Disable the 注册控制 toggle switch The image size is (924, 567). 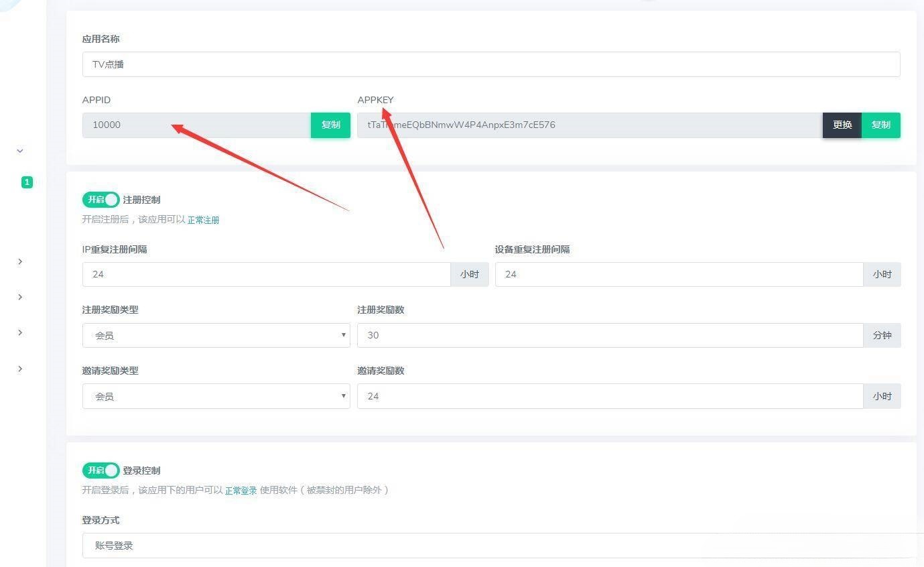[x=101, y=200]
